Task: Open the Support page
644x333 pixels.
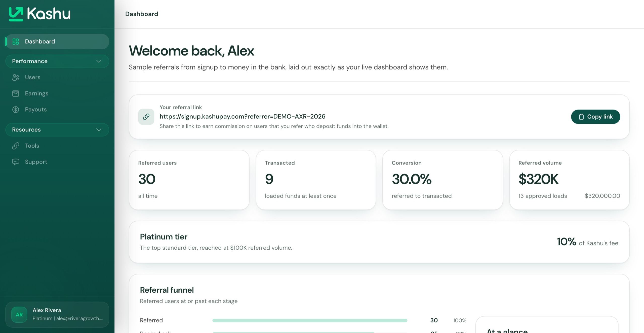Action: click(x=57, y=162)
